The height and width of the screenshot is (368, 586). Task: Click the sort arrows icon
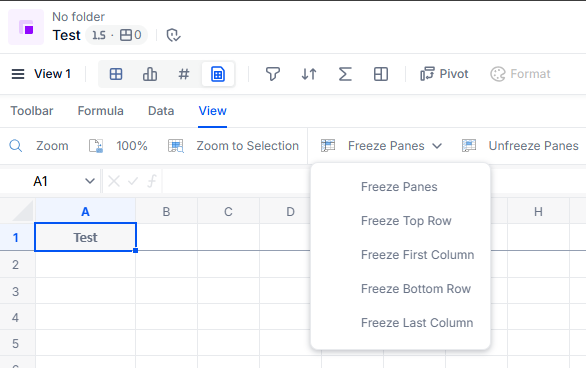pos(309,74)
